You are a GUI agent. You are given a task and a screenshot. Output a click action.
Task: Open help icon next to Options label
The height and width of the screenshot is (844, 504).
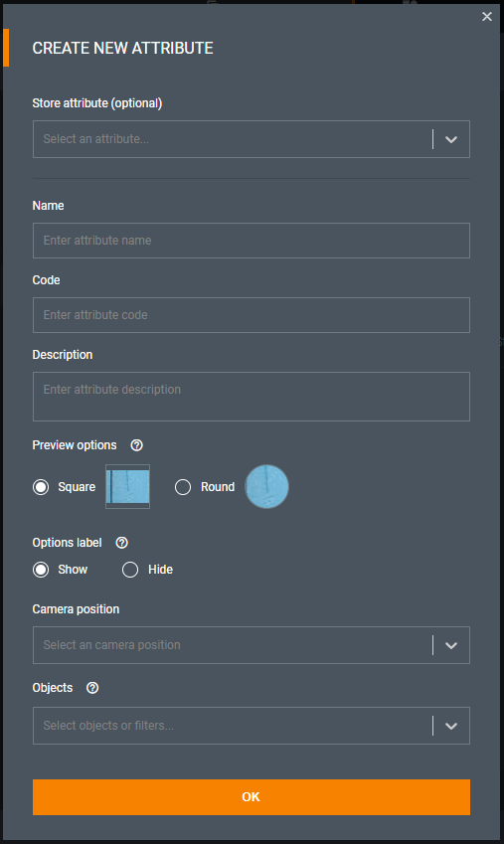[x=121, y=543]
